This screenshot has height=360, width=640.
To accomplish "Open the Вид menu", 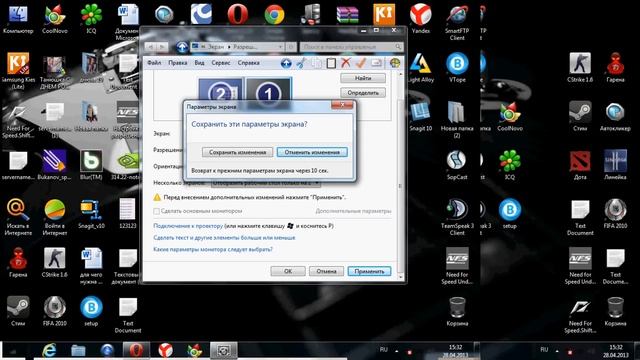I will click(199, 63).
